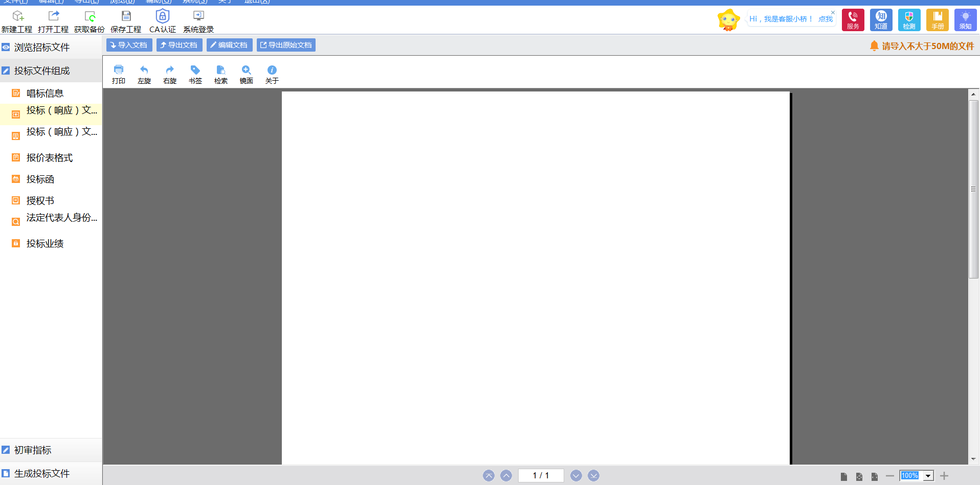Viewport: 980px width, 485px height.
Task: Open a project with 打开工程
Action: point(53,21)
